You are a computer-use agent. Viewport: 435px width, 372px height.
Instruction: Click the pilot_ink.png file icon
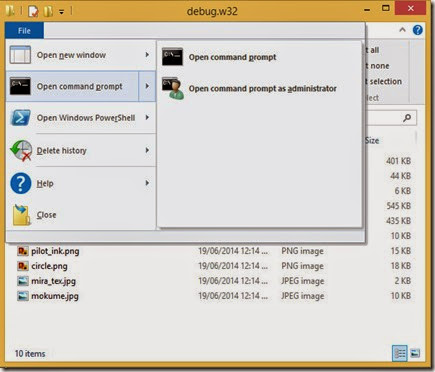23,251
